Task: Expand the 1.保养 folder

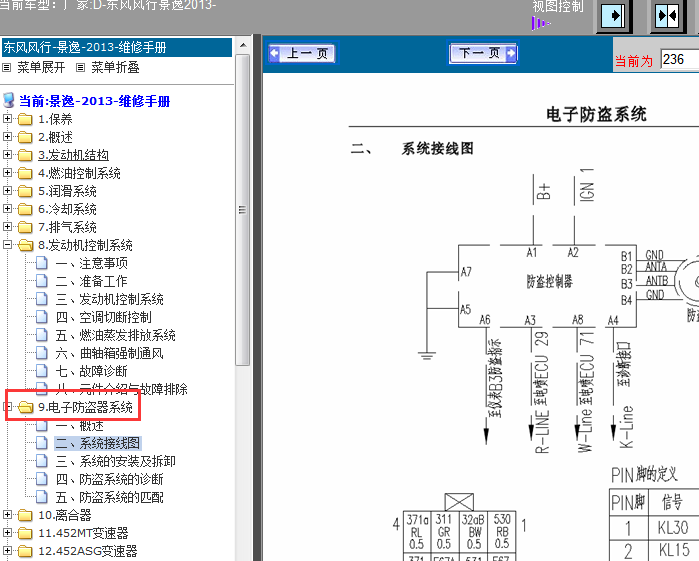Action: (x=7, y=119)
